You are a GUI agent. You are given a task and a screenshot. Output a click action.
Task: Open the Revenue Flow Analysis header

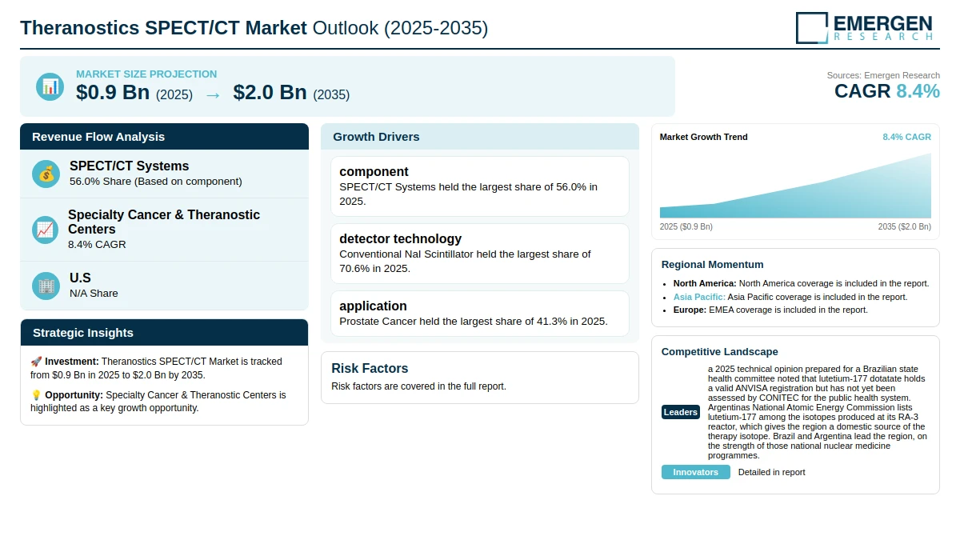(164, 137)
